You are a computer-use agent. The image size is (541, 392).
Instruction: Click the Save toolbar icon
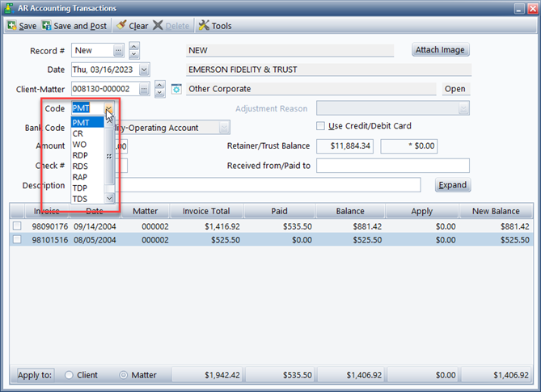(12, 26)
